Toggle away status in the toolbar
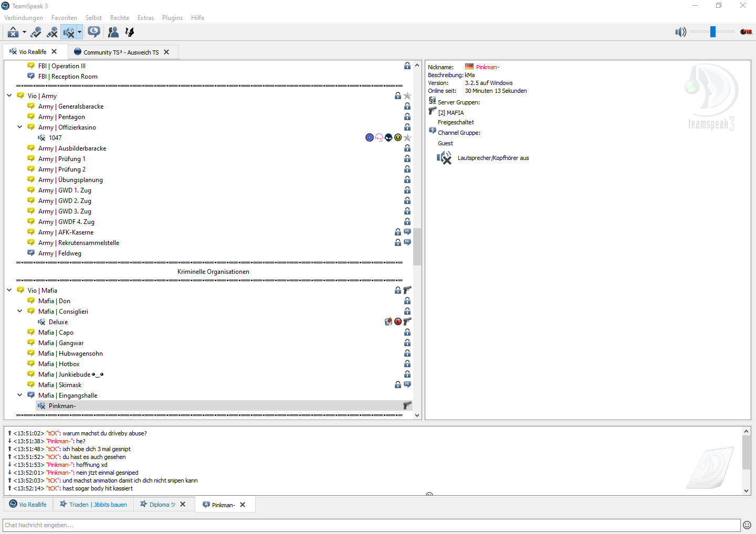Screen dimensions: 756x534 [x=13, y=33]
